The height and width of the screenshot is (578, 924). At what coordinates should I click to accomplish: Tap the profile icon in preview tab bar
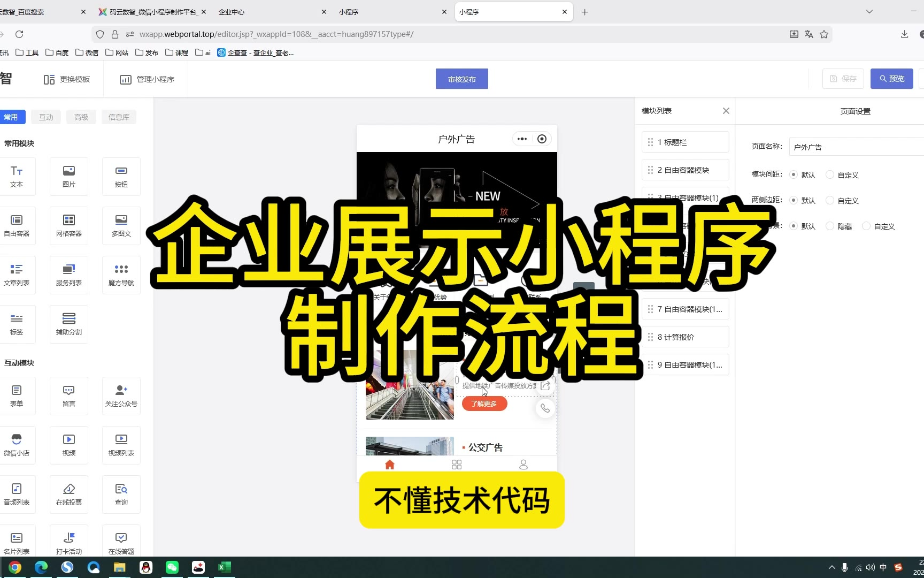pos(523,465)
